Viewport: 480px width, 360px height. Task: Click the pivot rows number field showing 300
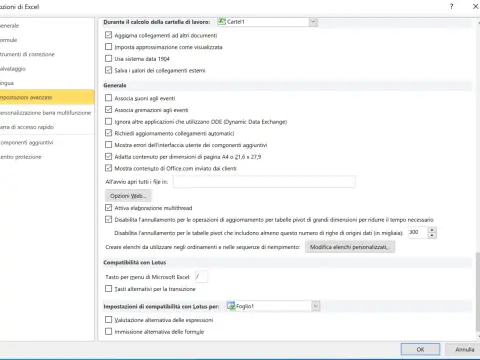point(417,232)
